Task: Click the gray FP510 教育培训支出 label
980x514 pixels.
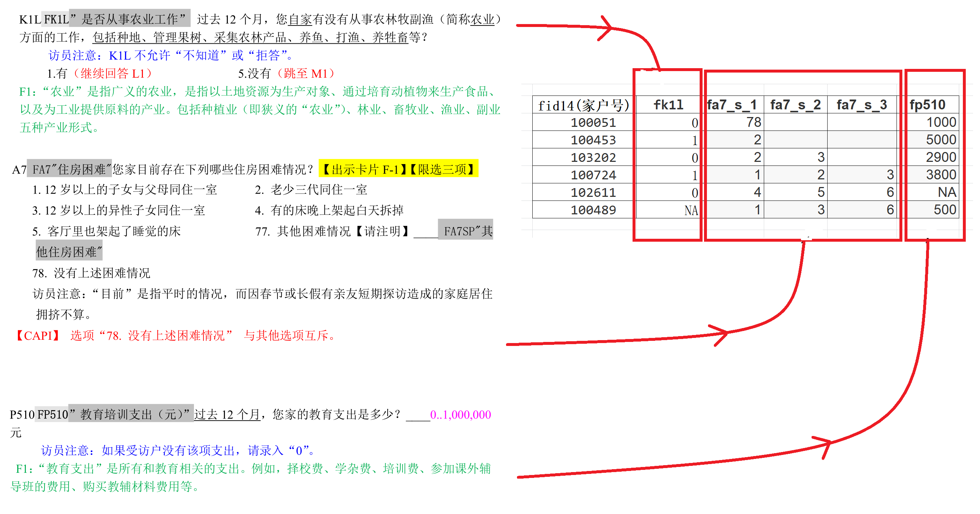Action: pyautogui.click(x=114, y=414)
